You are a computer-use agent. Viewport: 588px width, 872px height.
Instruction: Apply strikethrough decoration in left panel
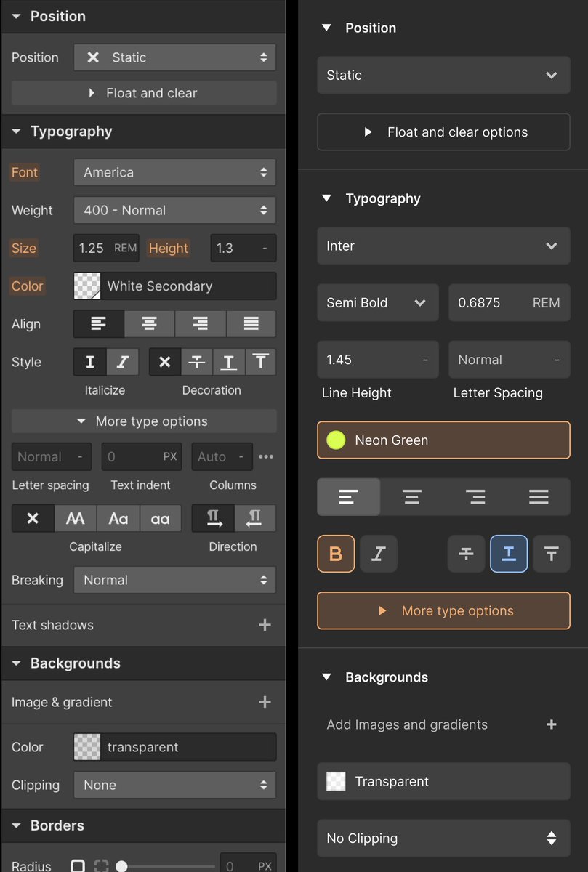(197, 362)
